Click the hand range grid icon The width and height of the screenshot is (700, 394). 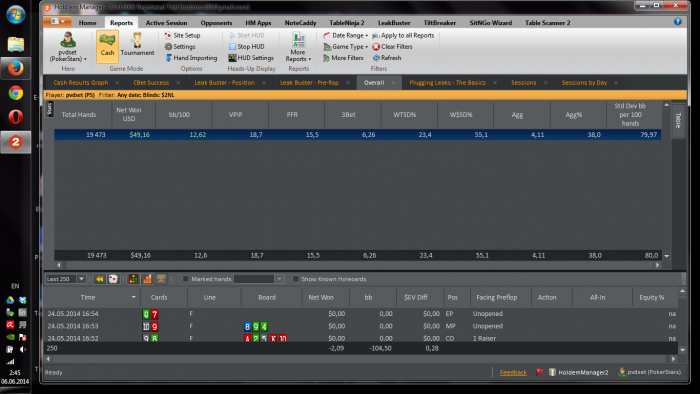(x=133, y=279)
